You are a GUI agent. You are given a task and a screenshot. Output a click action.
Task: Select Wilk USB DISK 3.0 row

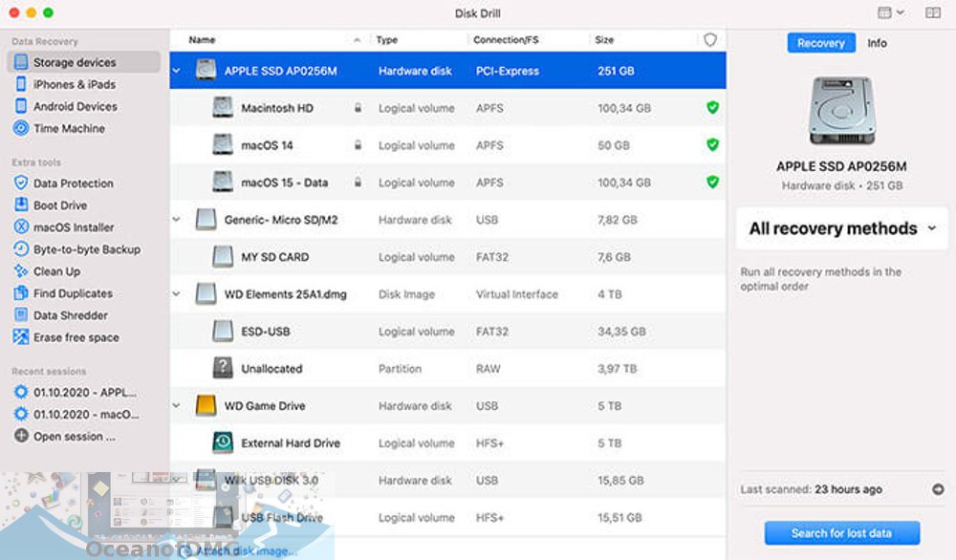pyautogui.click(x=447, y=480)
